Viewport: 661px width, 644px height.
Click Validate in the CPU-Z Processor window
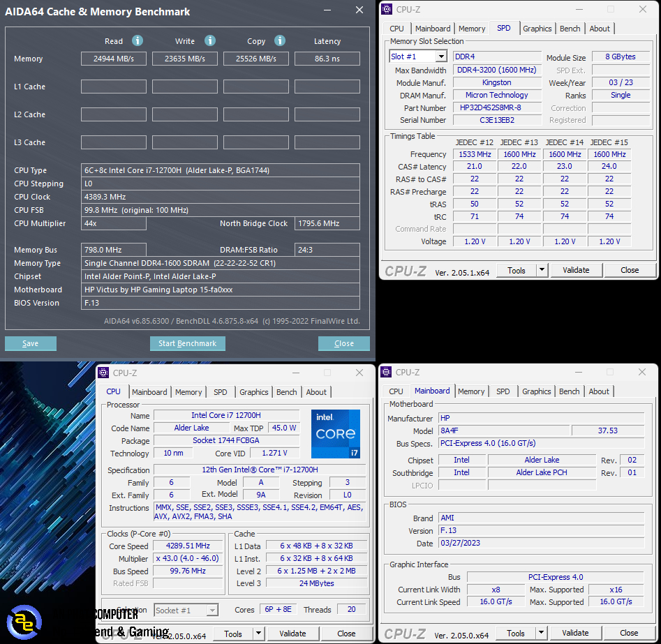(x=292, y=634)
